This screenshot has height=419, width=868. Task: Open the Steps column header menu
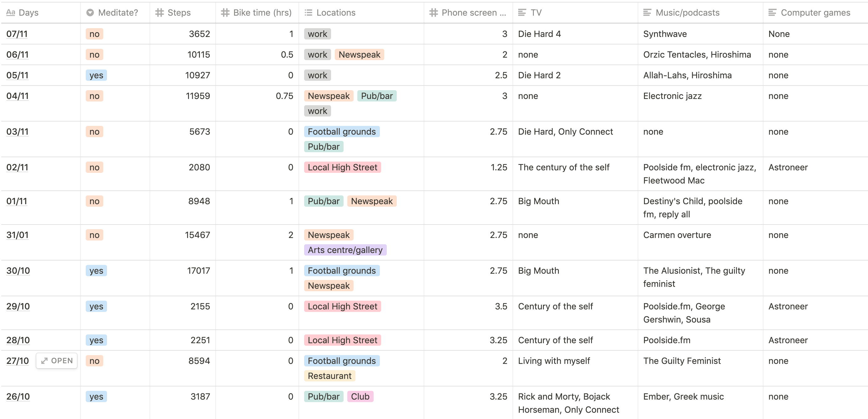tap(183, 13)
